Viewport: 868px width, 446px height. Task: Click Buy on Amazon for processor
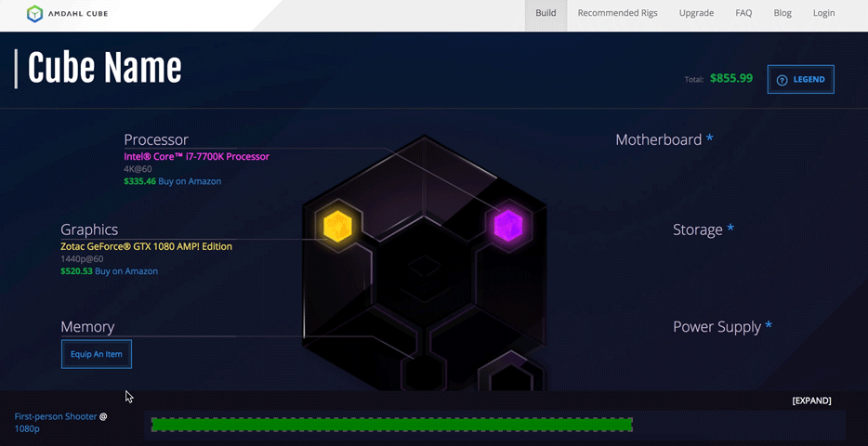(x=190, y=181)
